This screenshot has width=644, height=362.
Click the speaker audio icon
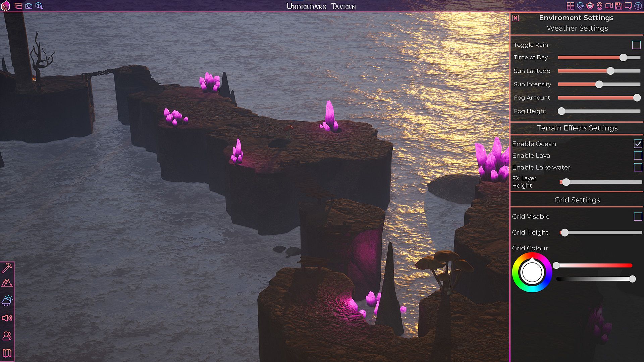pyautogui.click(x=7, y=318)
